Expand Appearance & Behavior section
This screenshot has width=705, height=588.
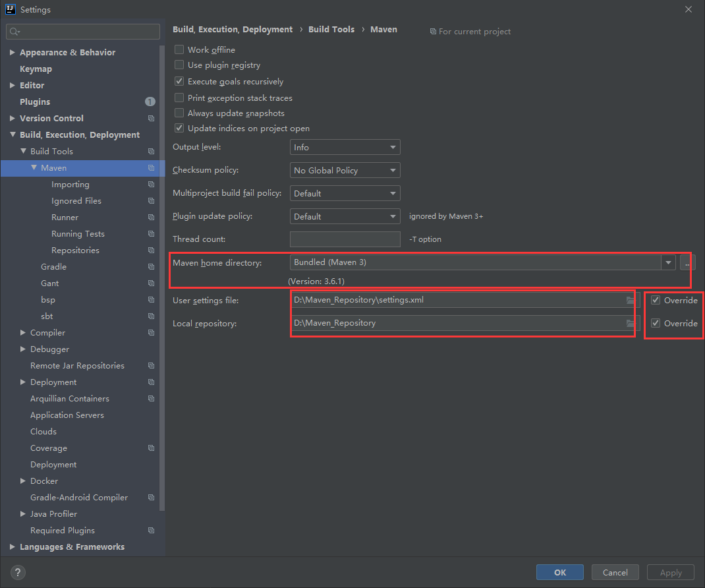coord(12,52)
